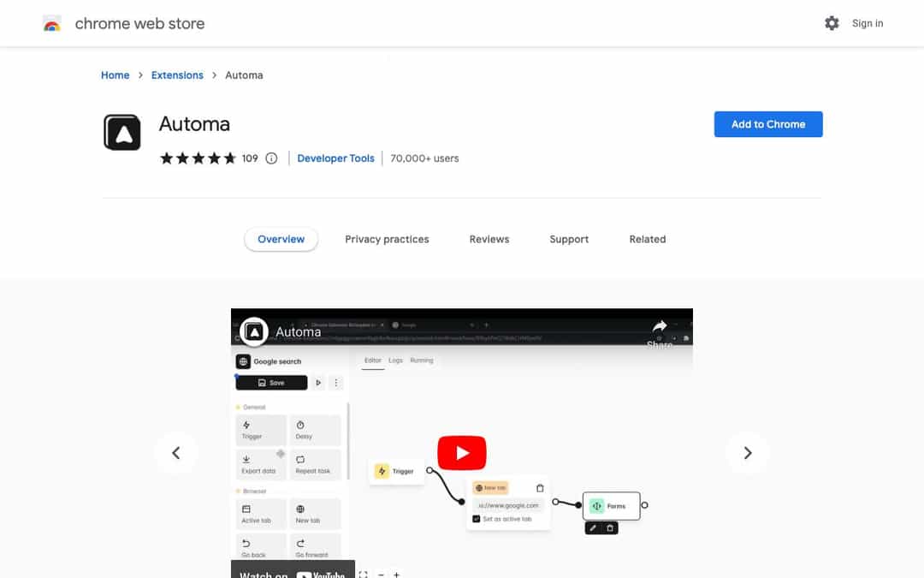Click the Automa video title text
924x578 pixels.
click(299, 332)
